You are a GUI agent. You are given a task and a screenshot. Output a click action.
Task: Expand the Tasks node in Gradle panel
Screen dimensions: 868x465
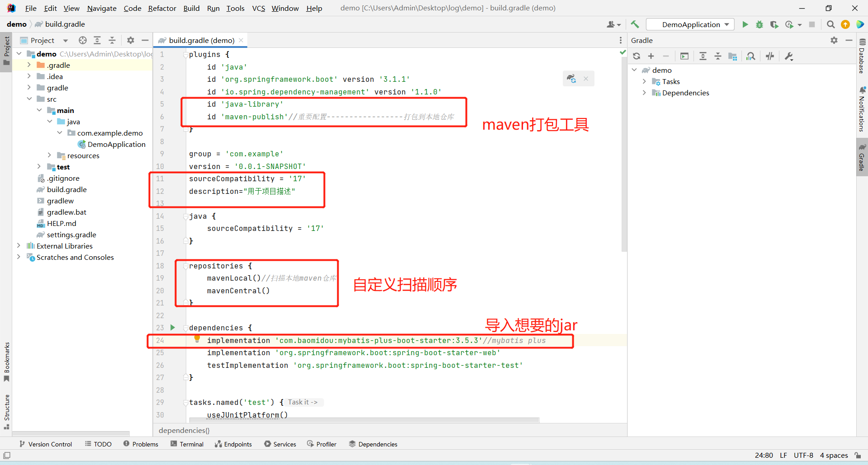[x=644, y=81]
